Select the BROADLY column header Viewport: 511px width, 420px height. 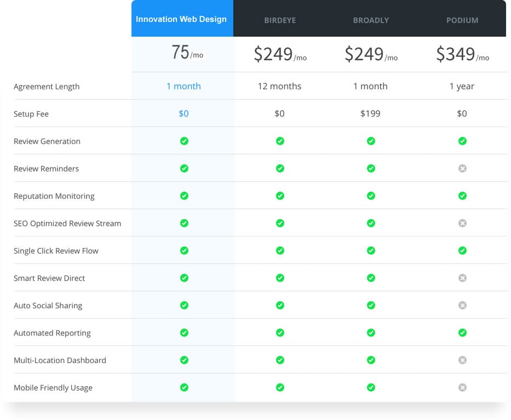point(371,20)
